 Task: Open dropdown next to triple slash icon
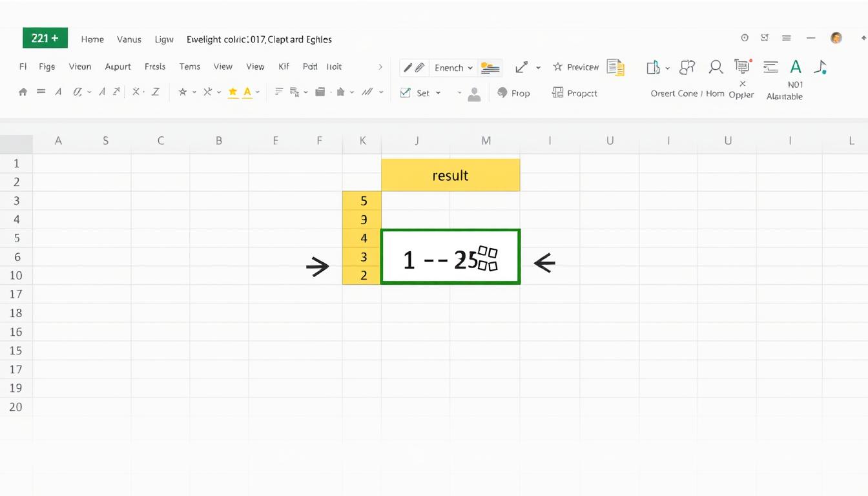[382, 92]
